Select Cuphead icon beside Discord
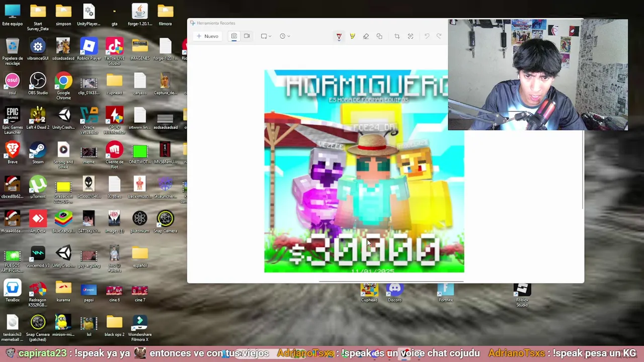The image size is (644, 362). (369, 293)
